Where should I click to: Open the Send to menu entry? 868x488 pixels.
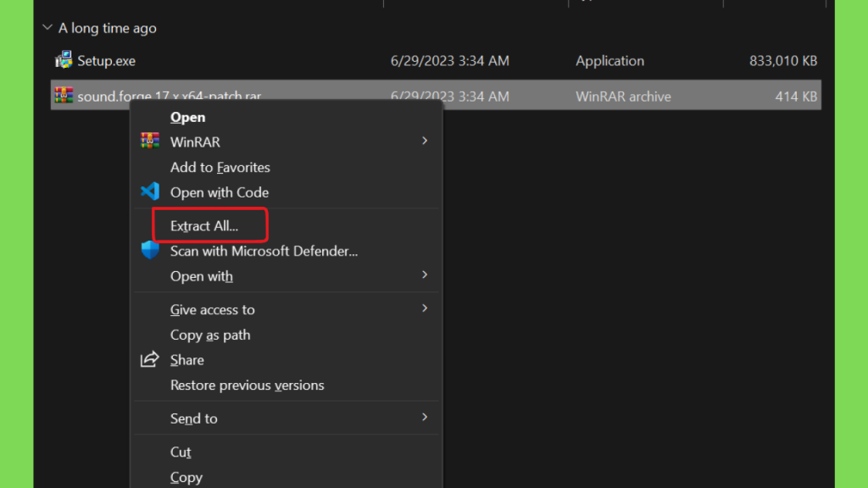click(193, 419)
